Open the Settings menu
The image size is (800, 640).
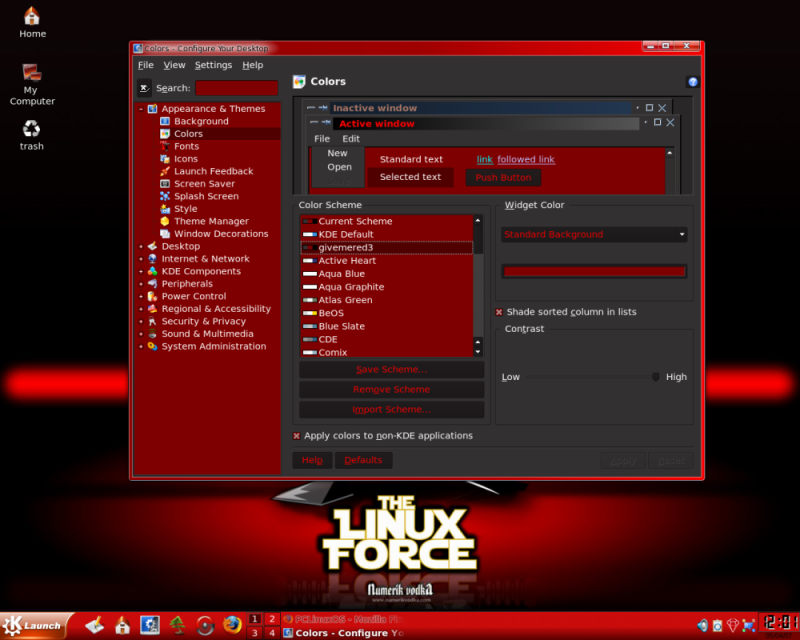(213, 65)
